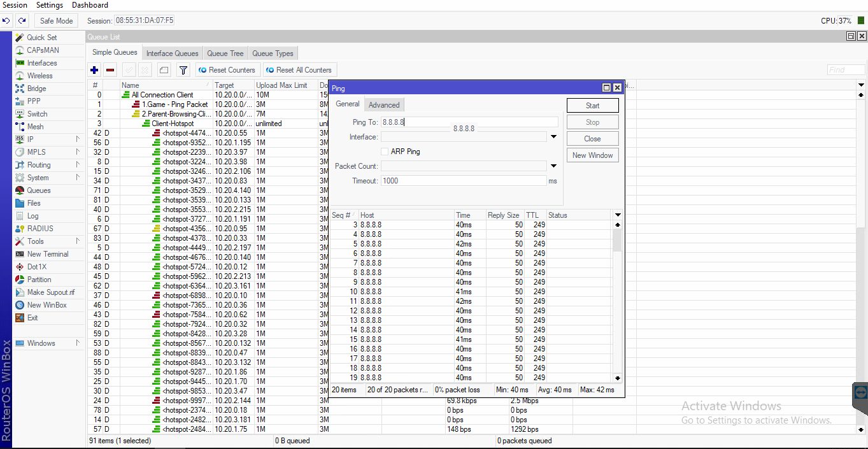
Task: Switch to Interface Queues tab
Action: (172, 53)
